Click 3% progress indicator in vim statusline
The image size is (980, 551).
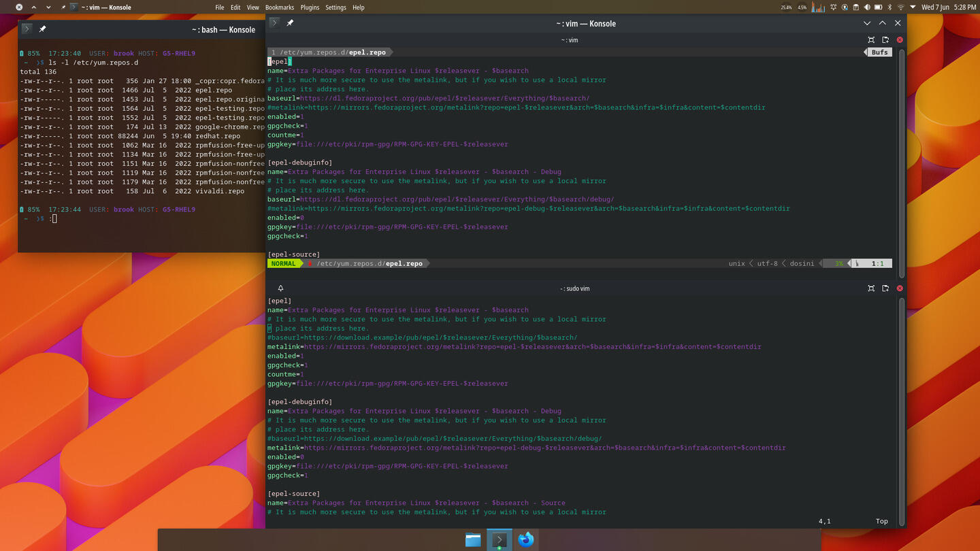coord(839,263)
